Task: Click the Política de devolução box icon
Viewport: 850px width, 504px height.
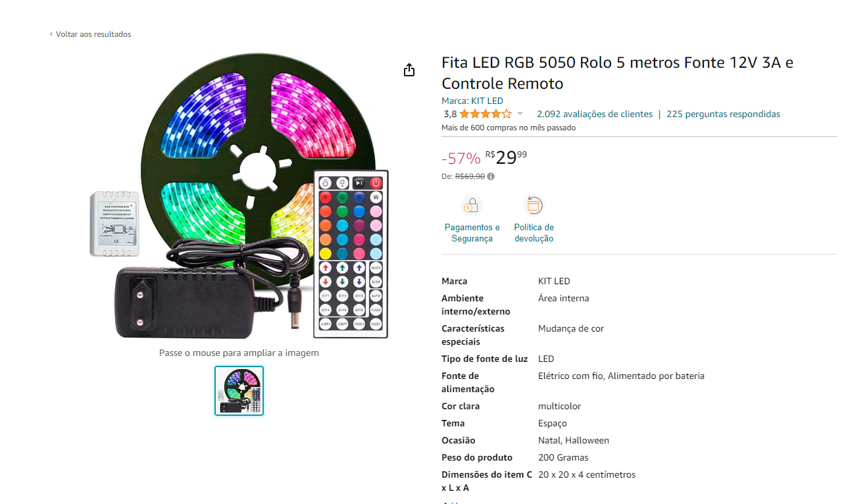Action: point(534,205)
